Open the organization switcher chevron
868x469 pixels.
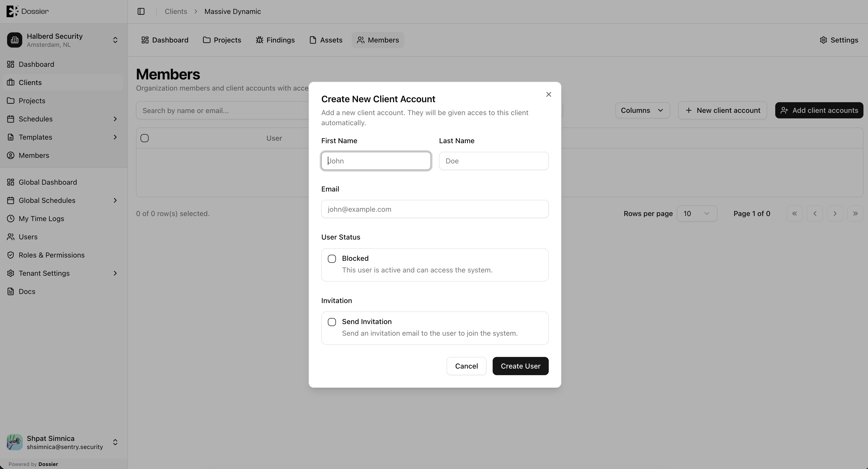tap(115, 40)
